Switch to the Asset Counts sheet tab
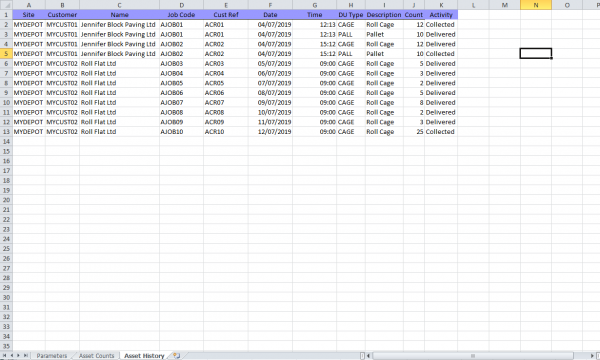600x360 pixels. pos(96,356)
